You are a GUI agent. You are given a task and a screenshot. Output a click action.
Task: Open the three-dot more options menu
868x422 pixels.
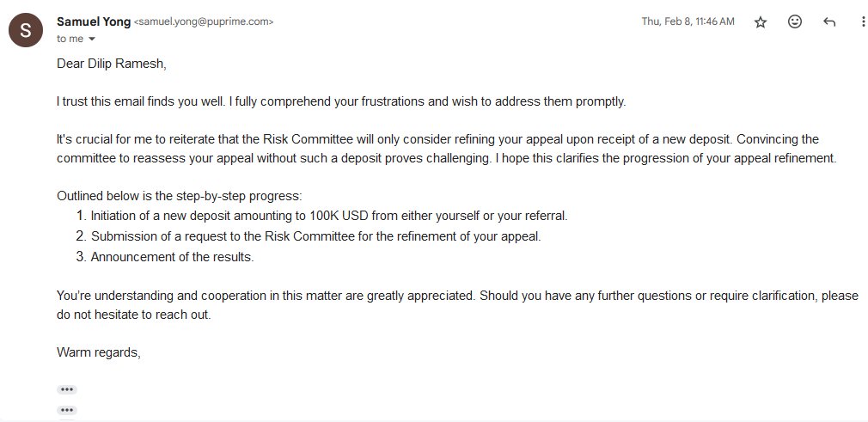863,22
